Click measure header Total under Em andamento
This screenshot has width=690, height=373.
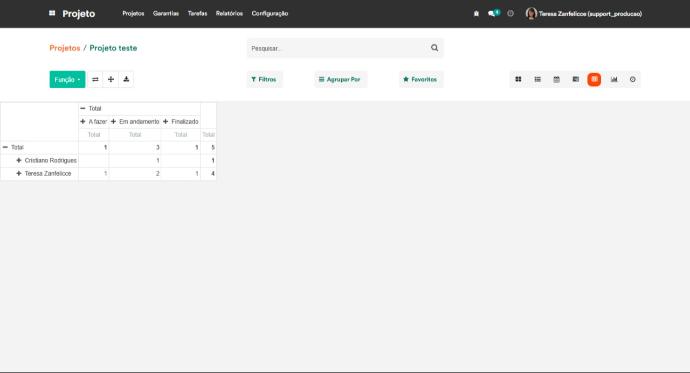135,135
